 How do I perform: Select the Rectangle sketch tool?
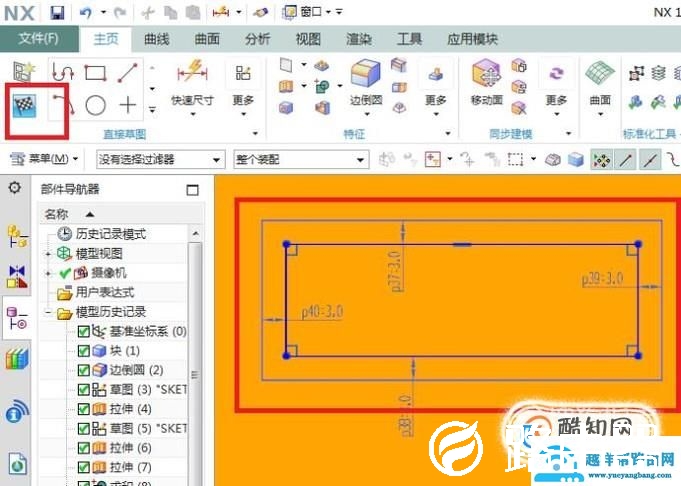(x=95, y=73)
